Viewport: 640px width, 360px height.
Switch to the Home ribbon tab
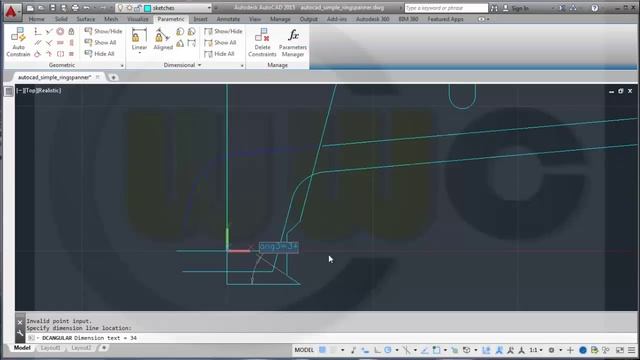tap(36, 19)
